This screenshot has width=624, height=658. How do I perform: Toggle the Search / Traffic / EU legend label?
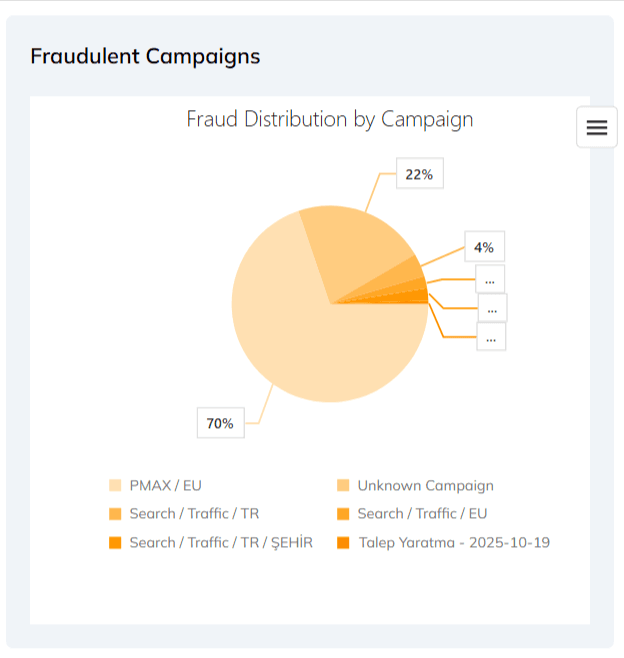[x=422, y=514]
